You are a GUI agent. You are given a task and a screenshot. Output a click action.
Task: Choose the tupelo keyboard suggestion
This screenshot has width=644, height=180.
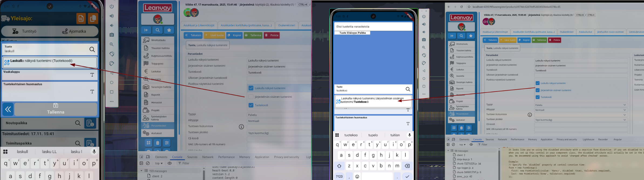pos(373,135)
